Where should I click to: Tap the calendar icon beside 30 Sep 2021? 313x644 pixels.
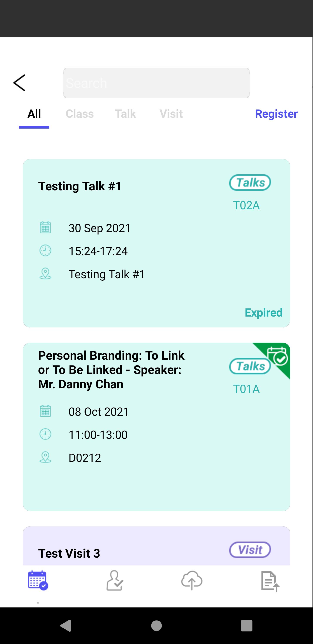45,228
